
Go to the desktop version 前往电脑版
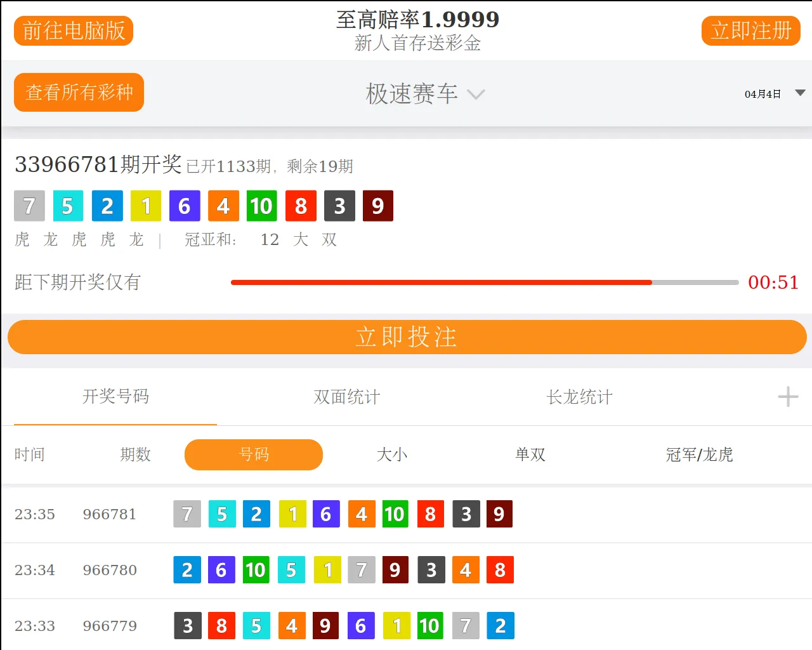click(x=74, y=30)
